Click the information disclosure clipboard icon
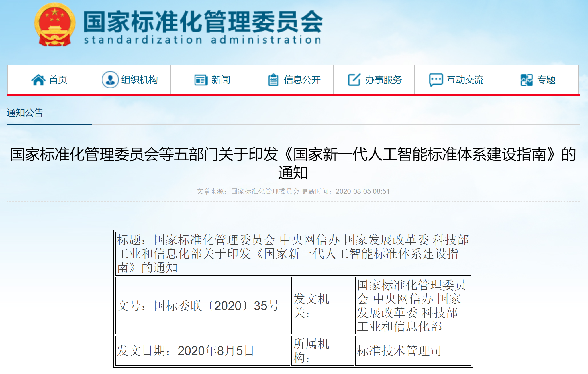 pyautogui.click(x=273, y=80)
